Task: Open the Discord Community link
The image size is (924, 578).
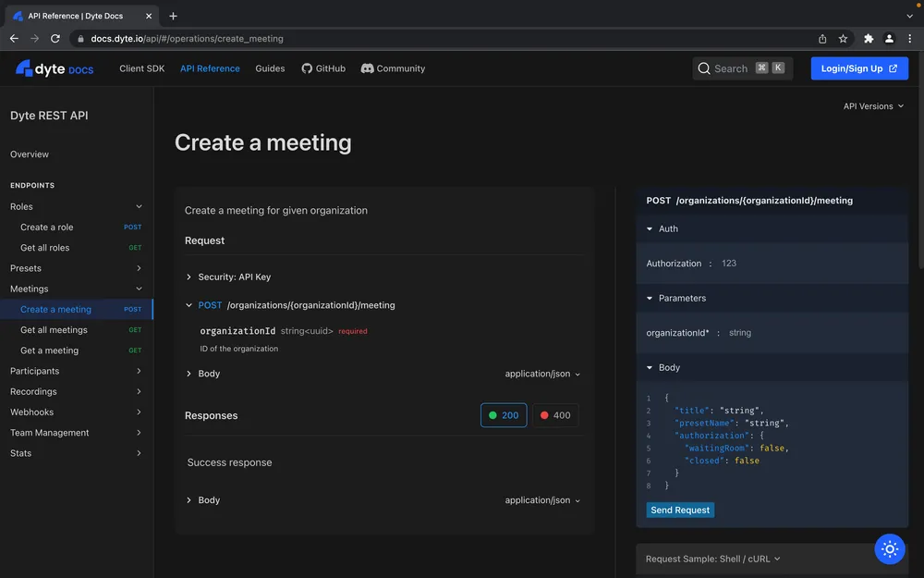Action: (x=393, y=68)
